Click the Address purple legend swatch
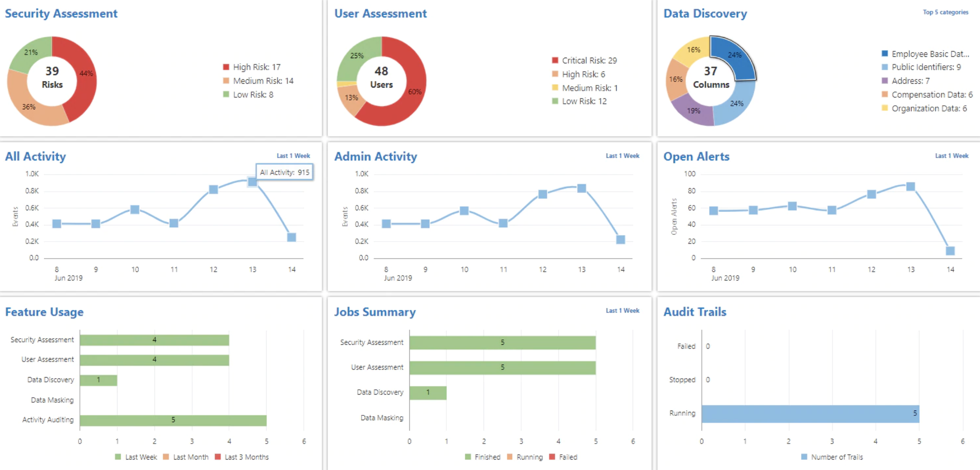 (885, 81)
